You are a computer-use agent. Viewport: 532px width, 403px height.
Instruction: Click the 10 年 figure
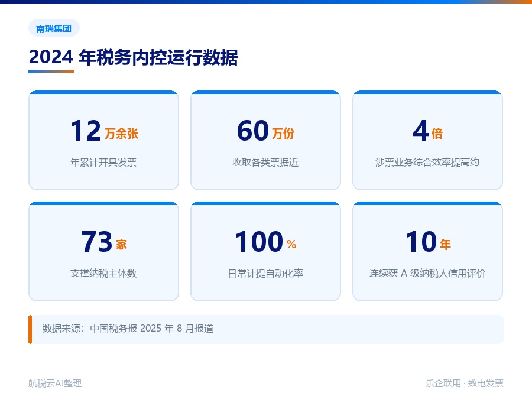428,242
